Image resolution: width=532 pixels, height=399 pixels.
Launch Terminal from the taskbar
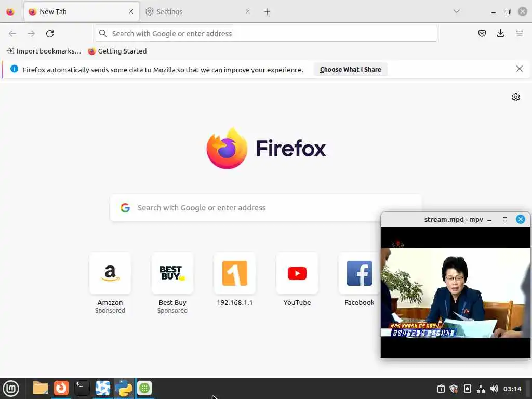pyautogui.click(x=82, y=388)
